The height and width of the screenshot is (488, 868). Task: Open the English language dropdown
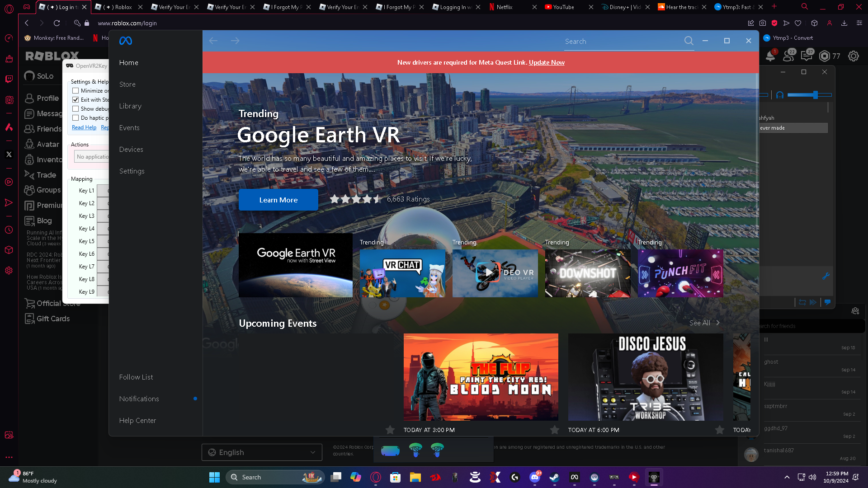pos(262,452)
